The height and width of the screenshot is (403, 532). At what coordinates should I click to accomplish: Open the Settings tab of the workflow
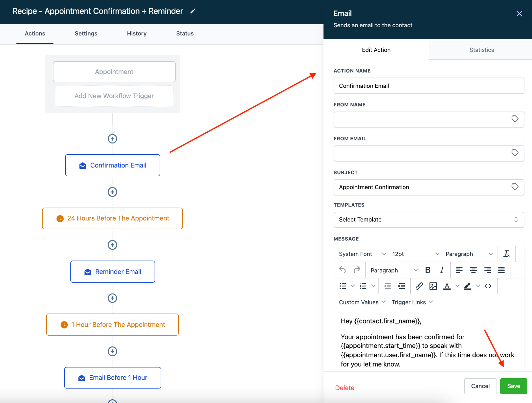86,33
